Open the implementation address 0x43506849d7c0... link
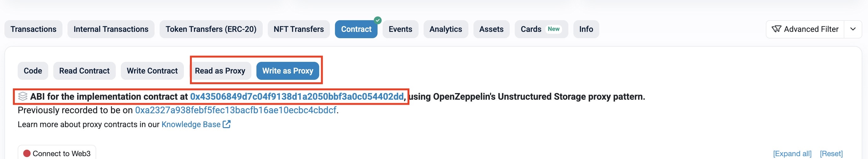The image size is (868, 159). [297, 97]
